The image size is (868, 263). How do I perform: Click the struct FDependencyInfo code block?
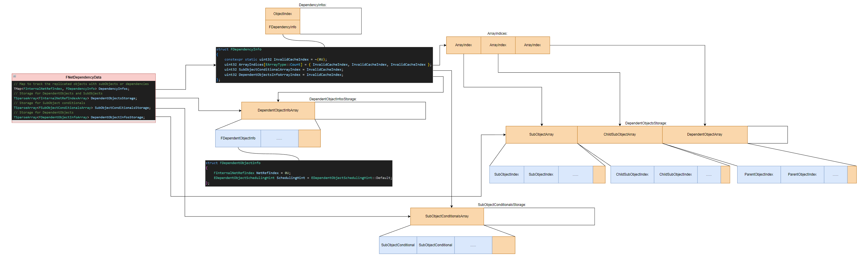pyautogui.click(x=324, y=65)
